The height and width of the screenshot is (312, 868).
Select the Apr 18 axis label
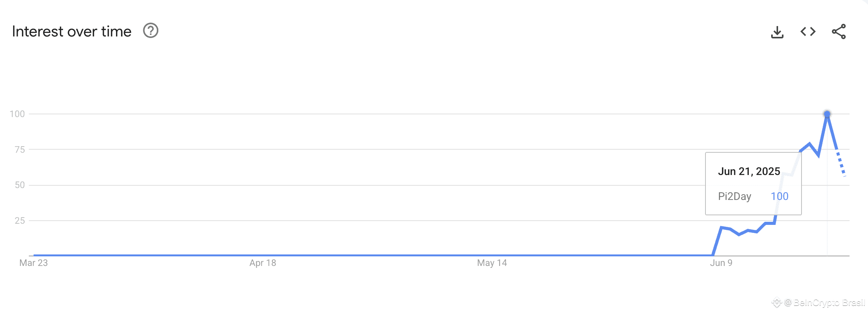[x=263, y=263]
